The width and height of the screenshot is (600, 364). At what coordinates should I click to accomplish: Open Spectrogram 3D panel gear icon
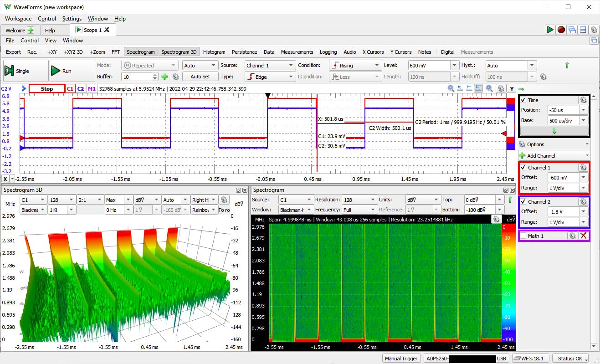pyautogui.click(x=223, y=200)
